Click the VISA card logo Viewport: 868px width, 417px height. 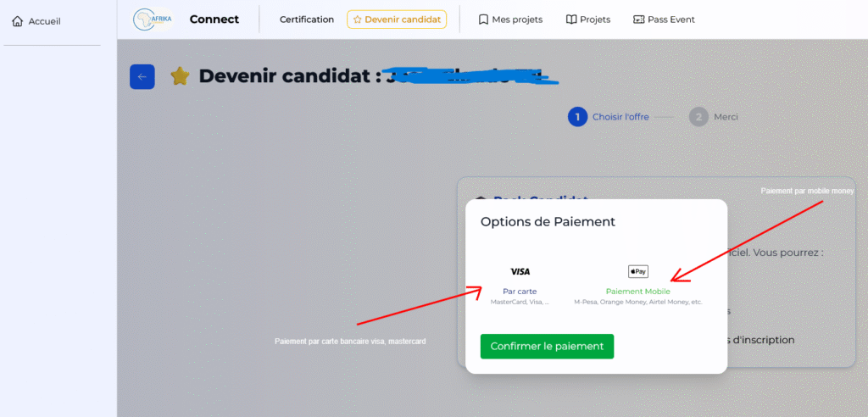(520, 272)
